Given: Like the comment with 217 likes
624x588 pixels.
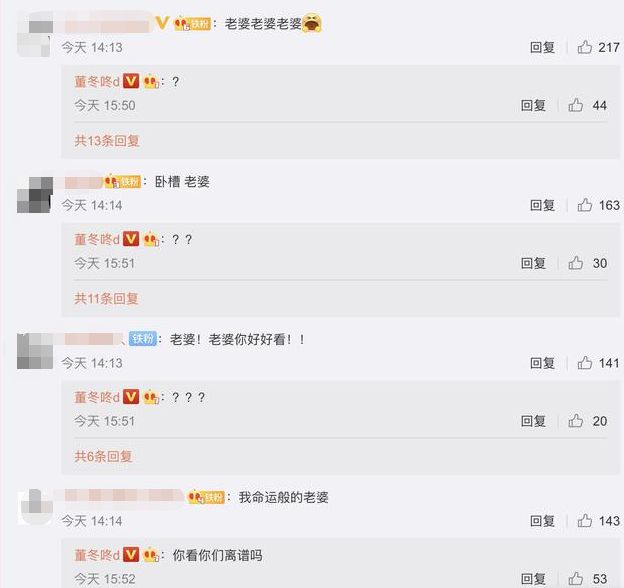Looking at the screenshot, I should click(585, 47).
